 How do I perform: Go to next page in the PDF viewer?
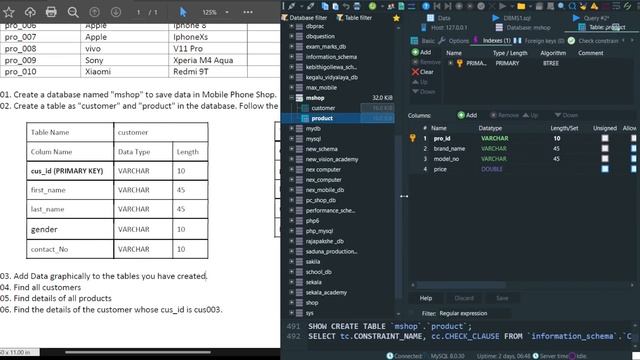[116, 12]
